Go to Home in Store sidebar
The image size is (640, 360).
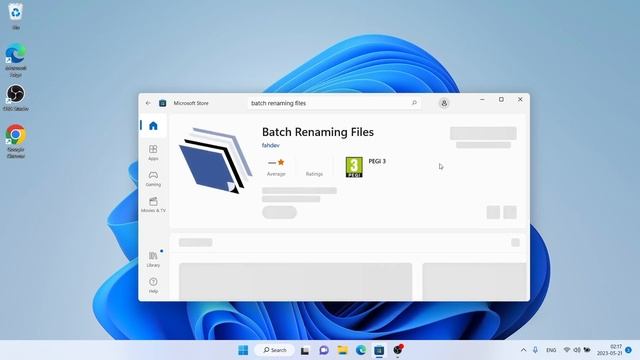coord(153,126)
